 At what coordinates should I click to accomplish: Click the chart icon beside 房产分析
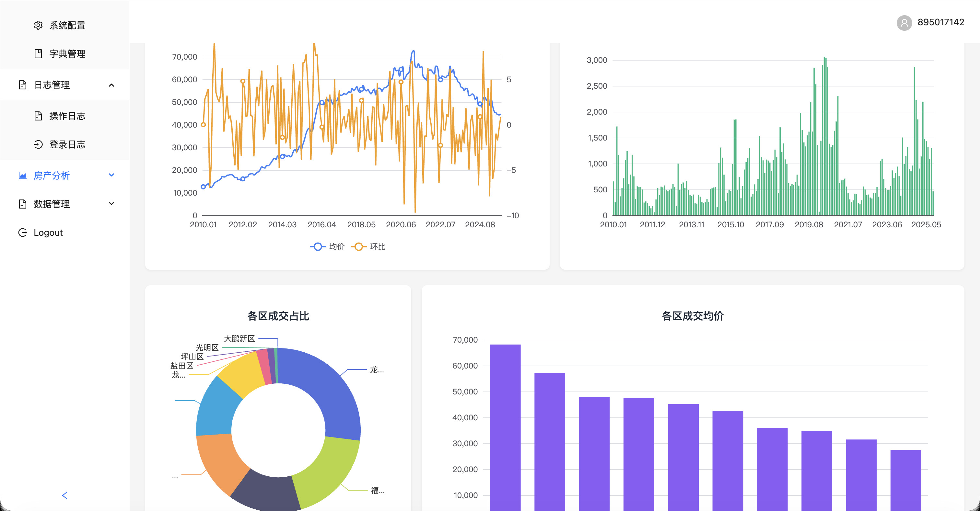point(22,176)
